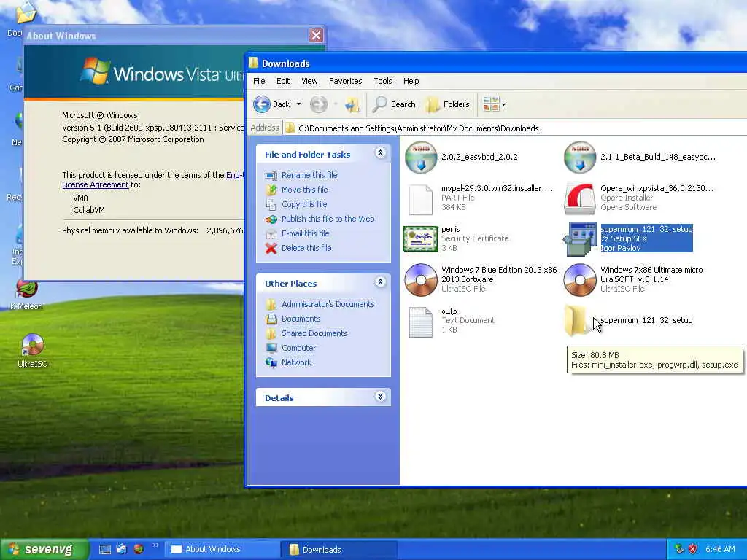Select the Opera installer icon
The image size is (747, 560).
[580, 198]
